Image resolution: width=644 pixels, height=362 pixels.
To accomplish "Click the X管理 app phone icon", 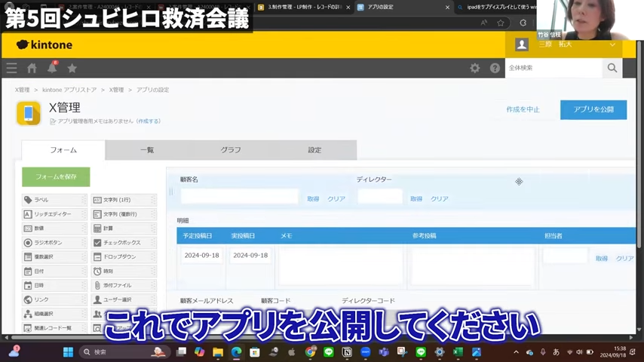I will [29, 113].
